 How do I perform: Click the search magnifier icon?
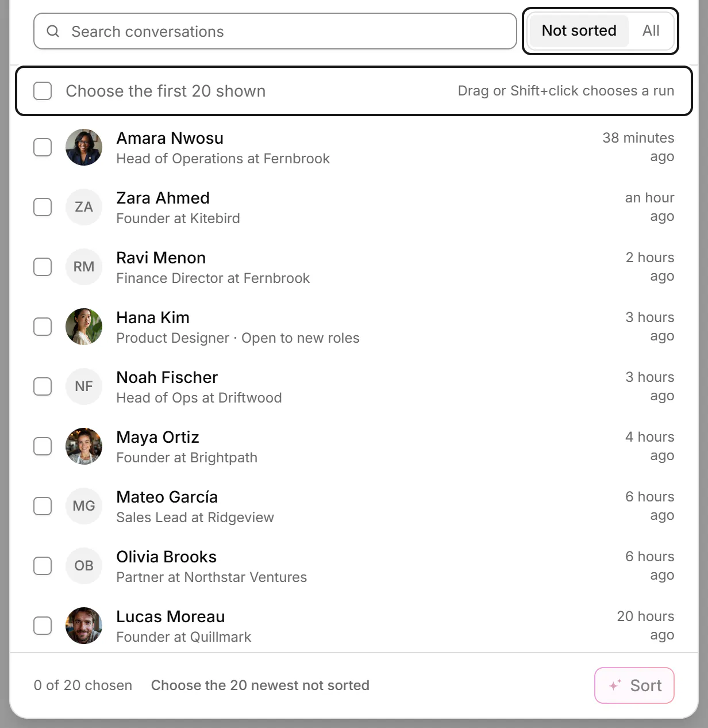[53, 31]
